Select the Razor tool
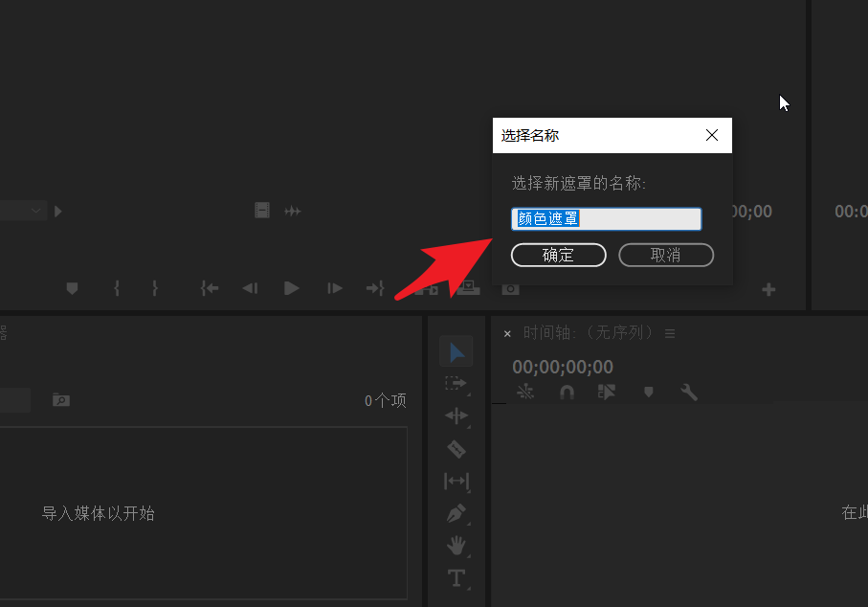The width and height of the screenshot is (868, 607). (x=456, y=448)
